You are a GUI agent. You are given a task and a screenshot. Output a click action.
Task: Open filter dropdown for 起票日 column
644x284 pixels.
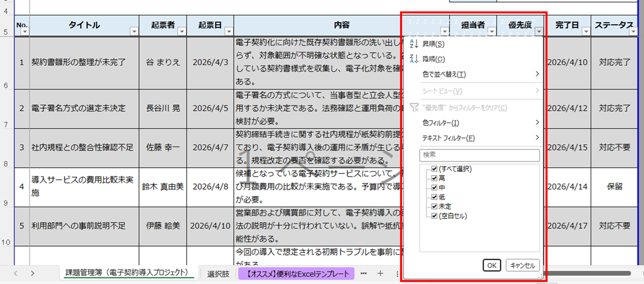[229, 32]
